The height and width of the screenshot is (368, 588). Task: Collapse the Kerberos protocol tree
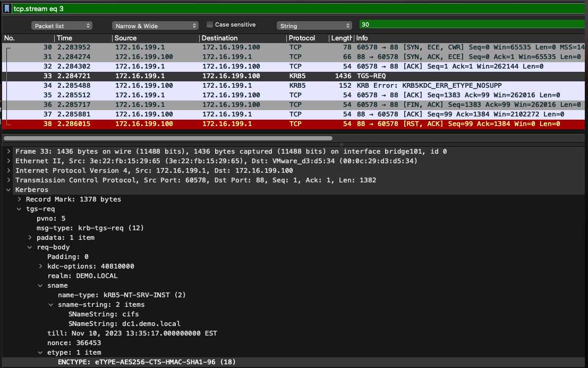(x=8, y=189)
